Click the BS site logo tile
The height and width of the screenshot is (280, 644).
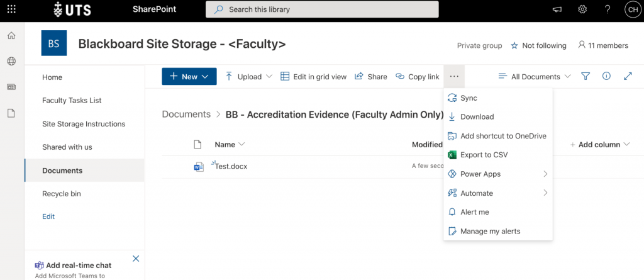pyautogui.click(x=54, y=43)
